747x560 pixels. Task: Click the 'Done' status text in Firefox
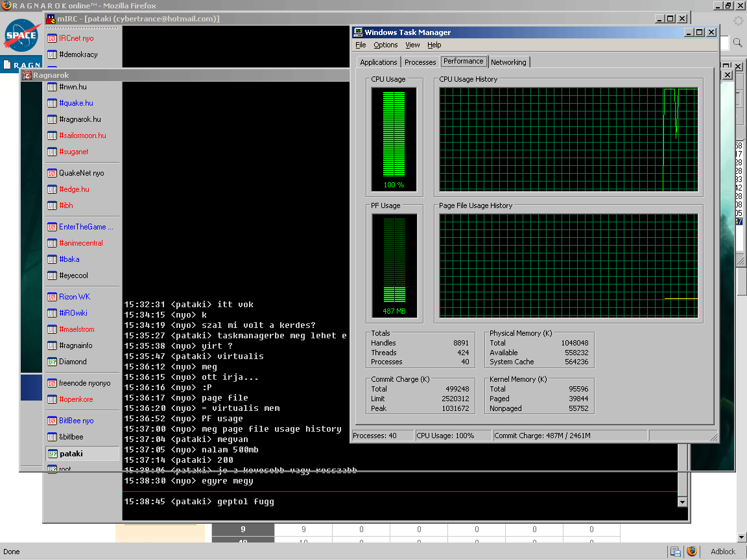click(x=12, y=552)
